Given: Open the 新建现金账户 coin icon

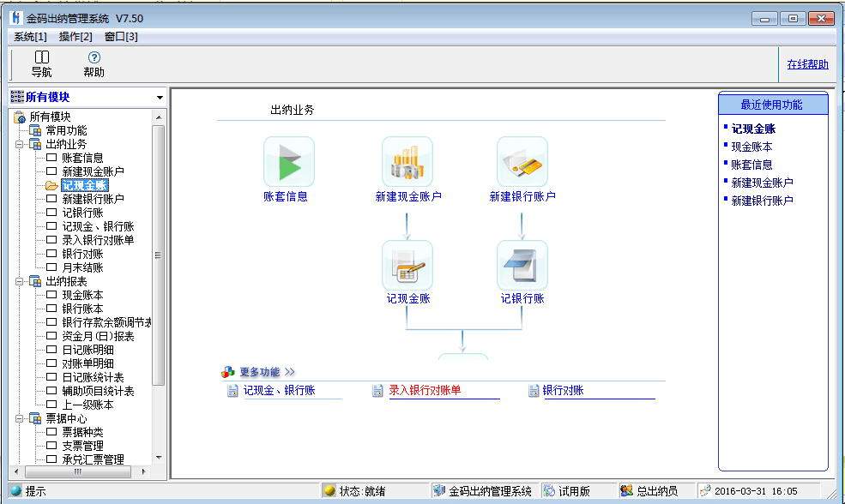Looking at the screenshot, I should pos(407,162).
